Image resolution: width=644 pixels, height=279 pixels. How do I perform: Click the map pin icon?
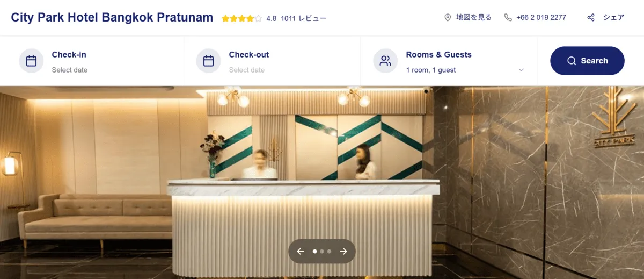pos(448,17)
